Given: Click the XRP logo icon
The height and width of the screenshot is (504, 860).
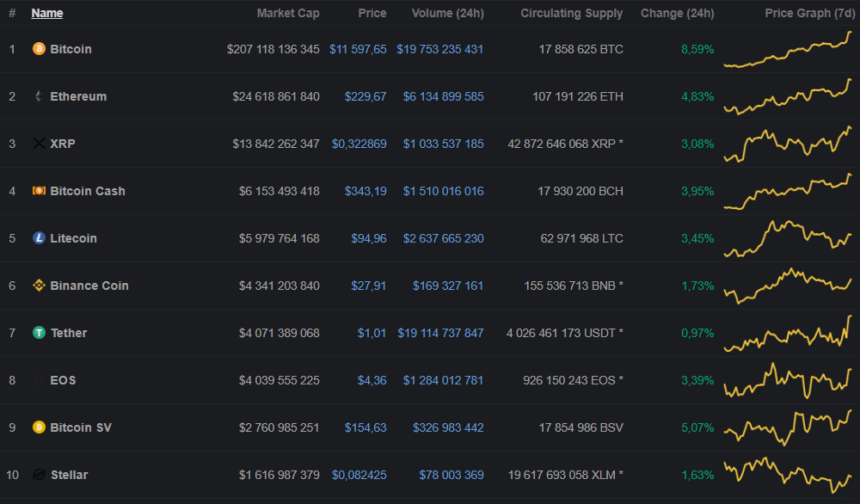Looking at the screenshot, I should [x=39, y=144].
